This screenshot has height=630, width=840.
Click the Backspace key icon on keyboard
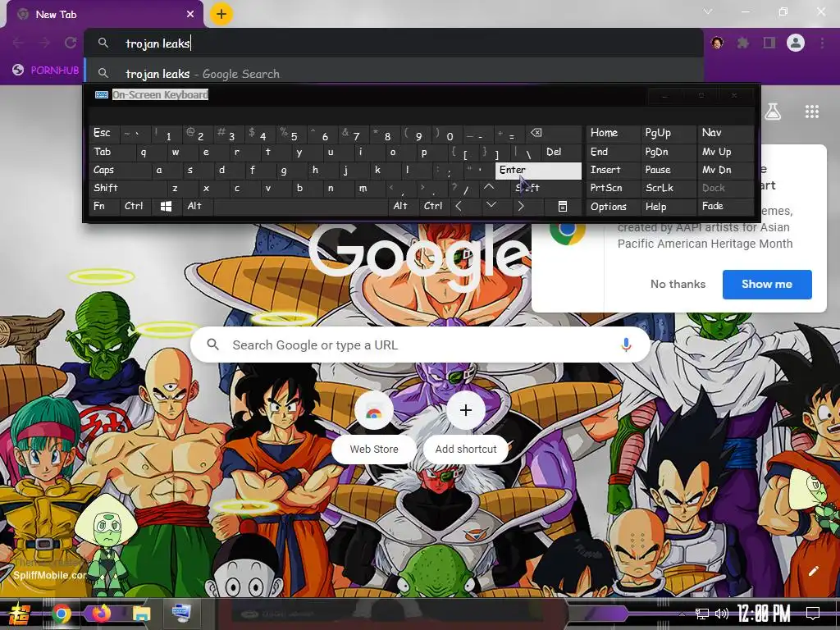(554, 133)
